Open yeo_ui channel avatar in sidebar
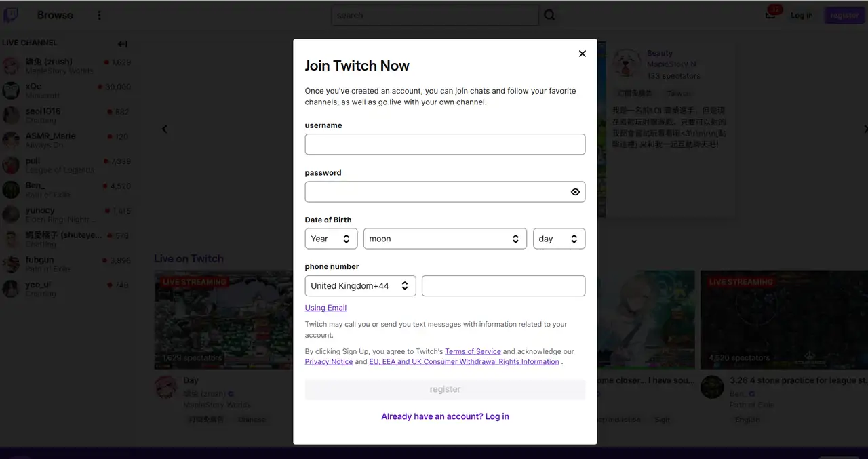868x459 pixels. coord(11,290)
